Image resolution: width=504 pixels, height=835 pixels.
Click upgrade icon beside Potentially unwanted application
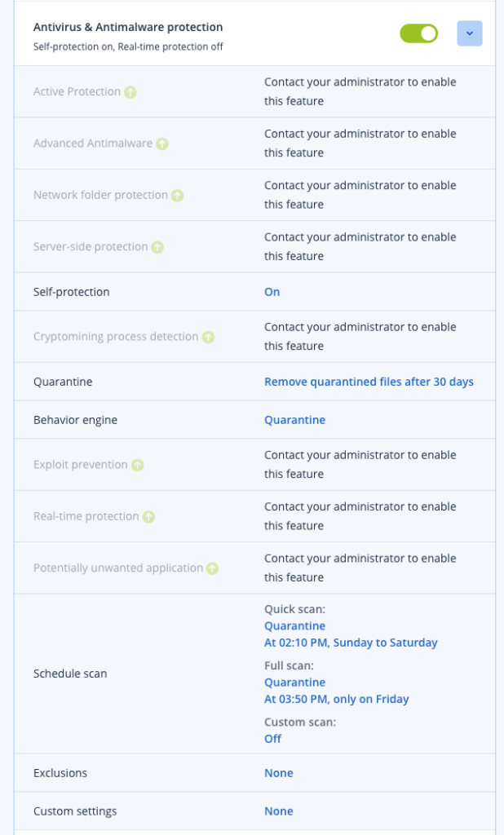[212, 568]
